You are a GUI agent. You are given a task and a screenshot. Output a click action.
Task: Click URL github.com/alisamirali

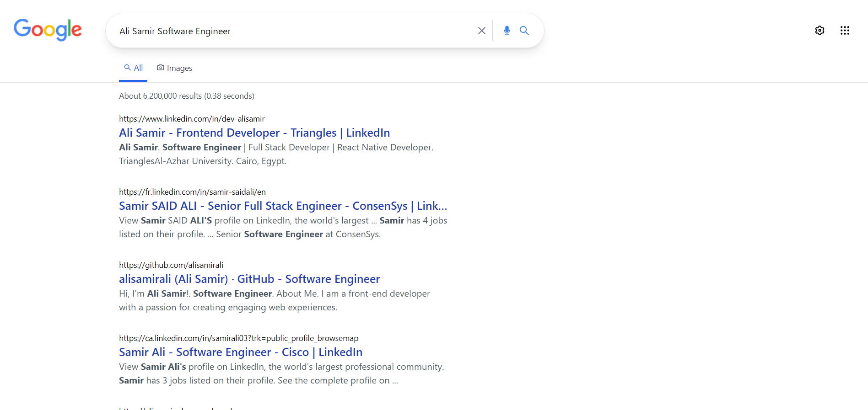[171, 265]
